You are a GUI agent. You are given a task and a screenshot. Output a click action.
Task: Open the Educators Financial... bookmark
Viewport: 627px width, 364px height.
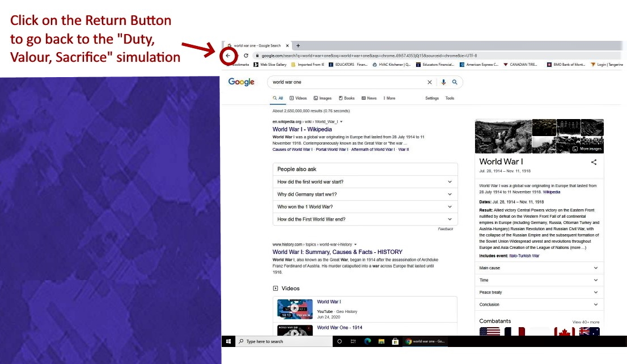click(x=435, y=65)
